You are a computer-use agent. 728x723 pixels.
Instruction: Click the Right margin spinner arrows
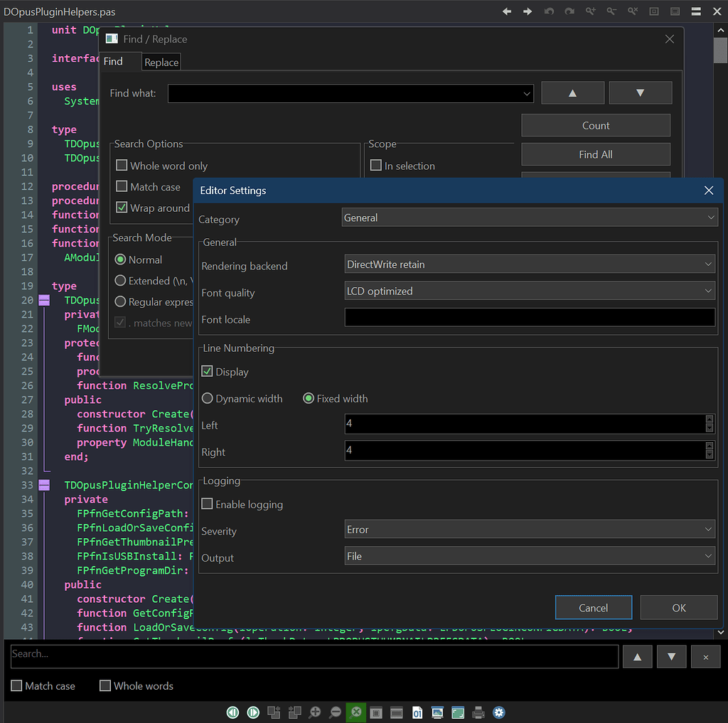[x=710, y=451]
